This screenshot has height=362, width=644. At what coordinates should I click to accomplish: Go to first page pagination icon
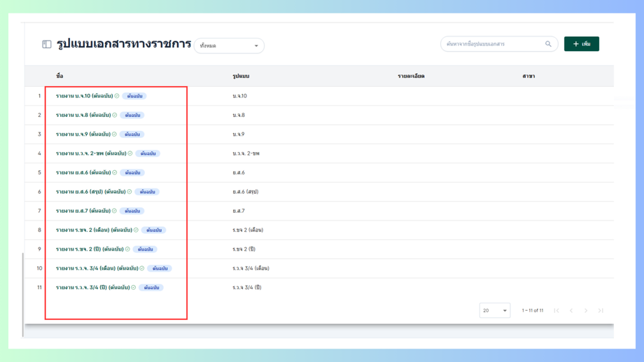pos(556,311)
